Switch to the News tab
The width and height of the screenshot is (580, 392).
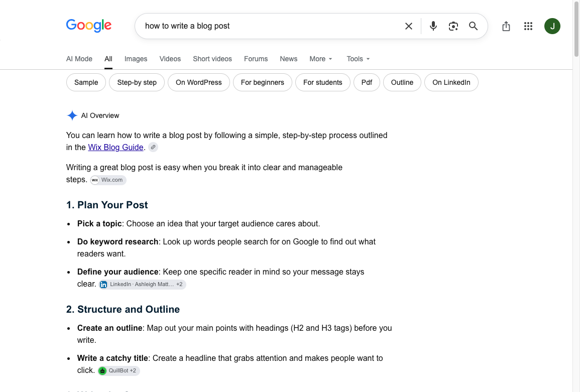point(289,59)
